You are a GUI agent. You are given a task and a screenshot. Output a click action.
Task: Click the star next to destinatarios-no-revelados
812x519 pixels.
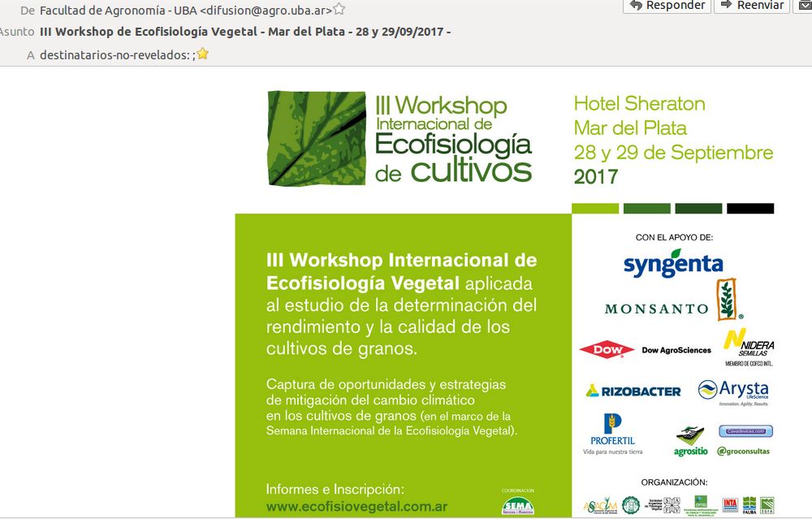click(203, 54)
